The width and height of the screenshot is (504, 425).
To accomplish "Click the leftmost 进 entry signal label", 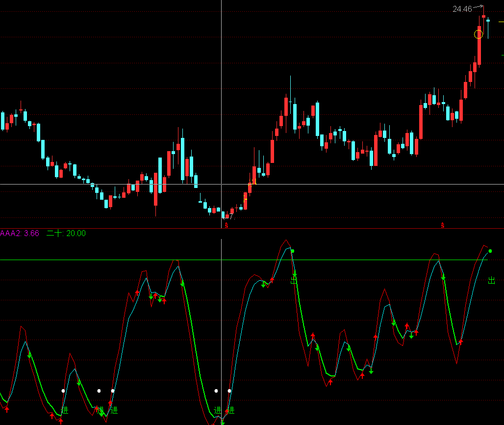I will coord(65,410).
